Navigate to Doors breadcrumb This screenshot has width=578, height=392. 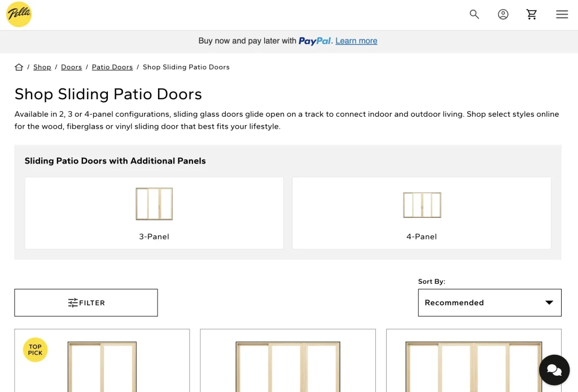pyautogui.click(x=72, y=67)
